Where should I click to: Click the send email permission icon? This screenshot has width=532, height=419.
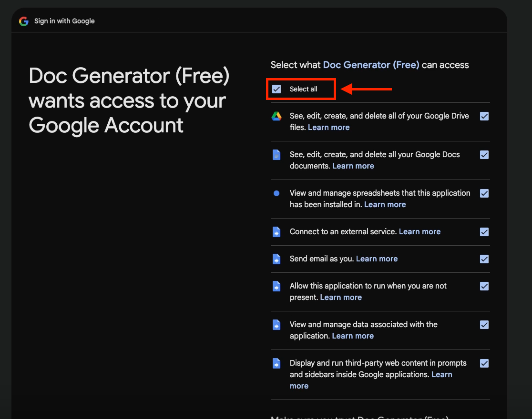[x=276, y=259]
